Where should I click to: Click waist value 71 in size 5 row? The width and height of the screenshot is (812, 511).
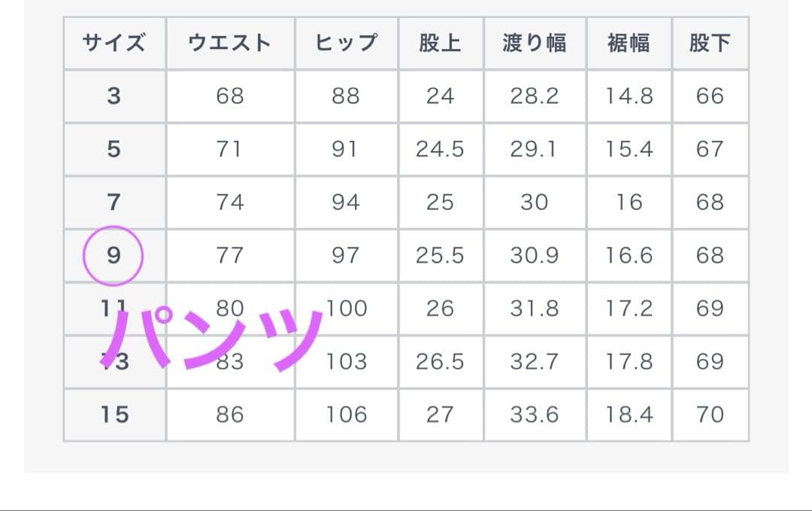pyautogui.click(x=230, y=149)
